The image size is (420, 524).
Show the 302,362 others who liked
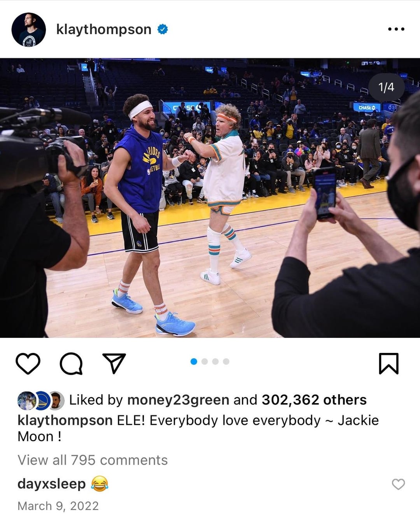click(314, 400)
